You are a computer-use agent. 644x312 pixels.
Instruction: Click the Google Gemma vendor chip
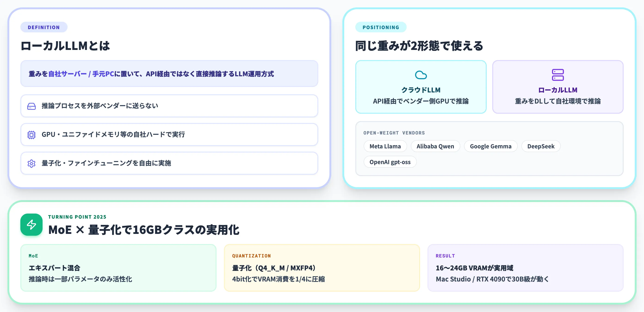click(490, 146)
